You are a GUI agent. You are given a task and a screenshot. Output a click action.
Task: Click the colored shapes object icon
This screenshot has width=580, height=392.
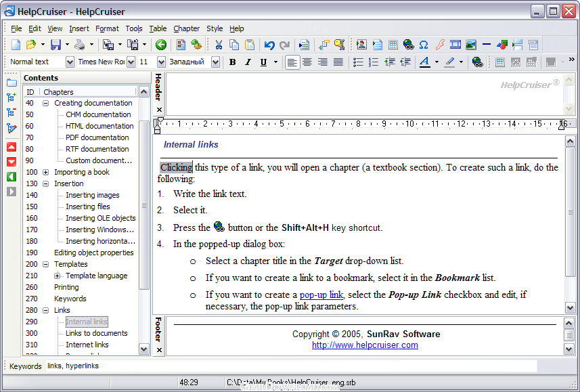click(x=502, y=45)
